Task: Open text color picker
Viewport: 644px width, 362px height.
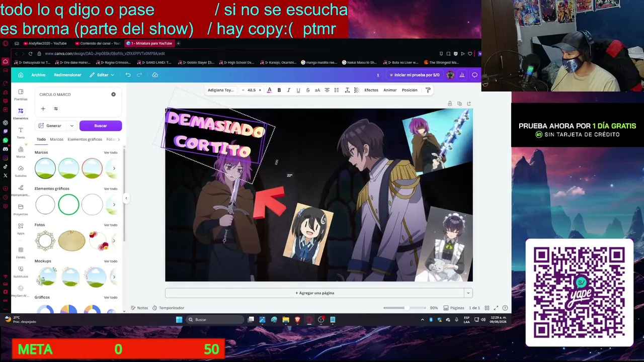Action: coord(269,90)
